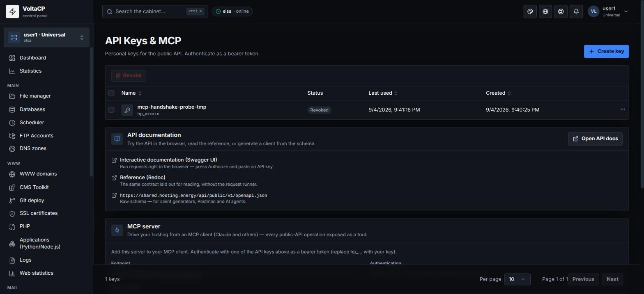Sort the table by Last used
This screenshot has width=644, height=294.
tap(383, 93)
